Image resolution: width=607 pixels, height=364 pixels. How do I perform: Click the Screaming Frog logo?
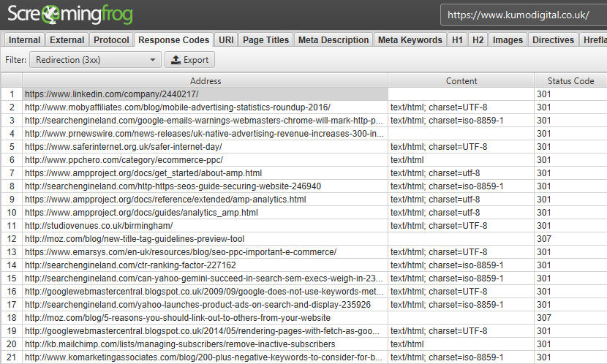click(x=70, y=15)
